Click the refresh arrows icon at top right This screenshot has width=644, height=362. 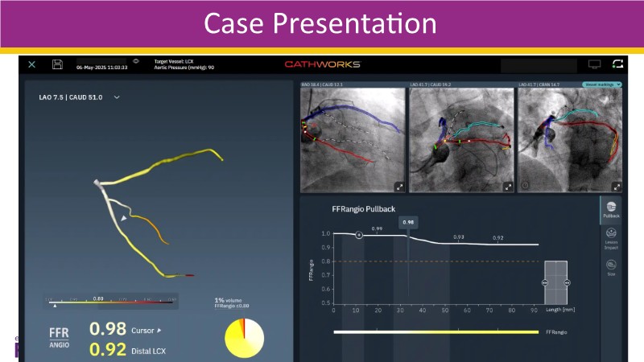pos(617,64)
